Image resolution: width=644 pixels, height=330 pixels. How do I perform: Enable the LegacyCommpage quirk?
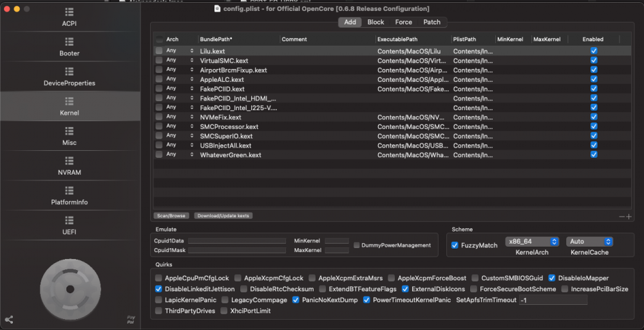(225, 300)
